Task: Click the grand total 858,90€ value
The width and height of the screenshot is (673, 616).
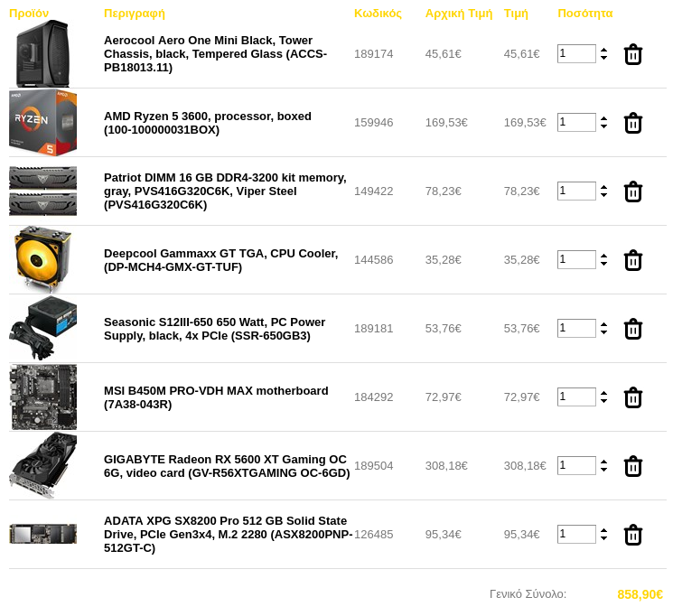Action: pos(640,594)
